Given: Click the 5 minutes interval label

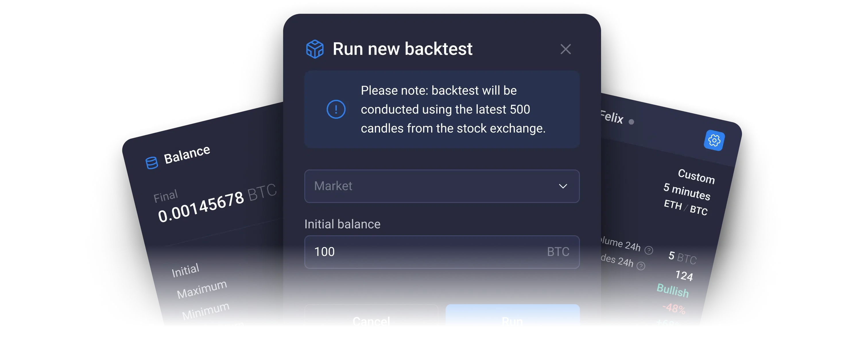Looking at the screenshot, I should pyautogui.click(x=687, y=191).
